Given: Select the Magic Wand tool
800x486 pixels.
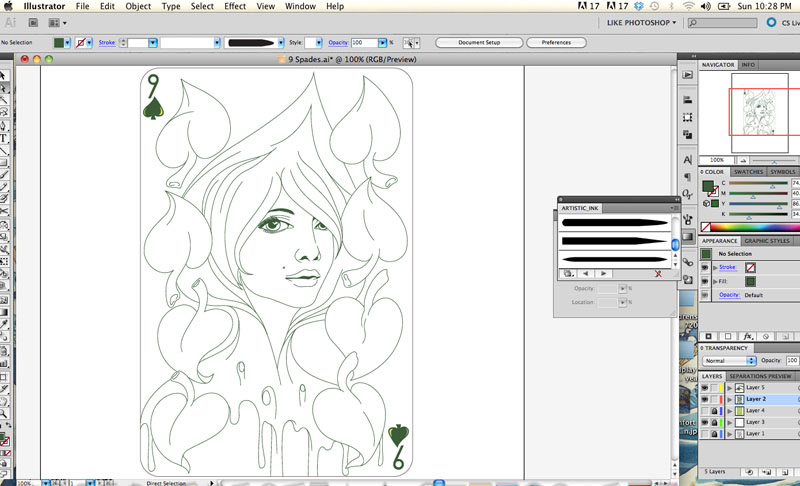Looking at the screenshot, I should click(x=3, y=100).
